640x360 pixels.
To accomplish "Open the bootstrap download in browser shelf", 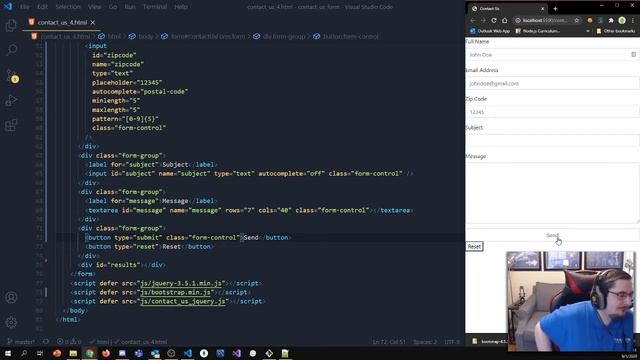I will click(489, 341).
